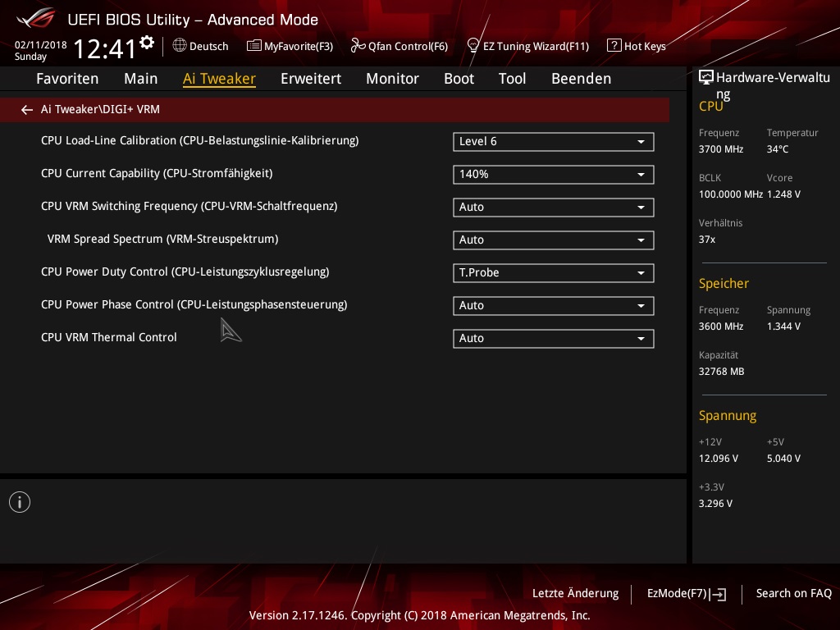The width and height of the screenshot is (840, 630).
Task: Click the Speicher section heading
Action: coord(724,284)
